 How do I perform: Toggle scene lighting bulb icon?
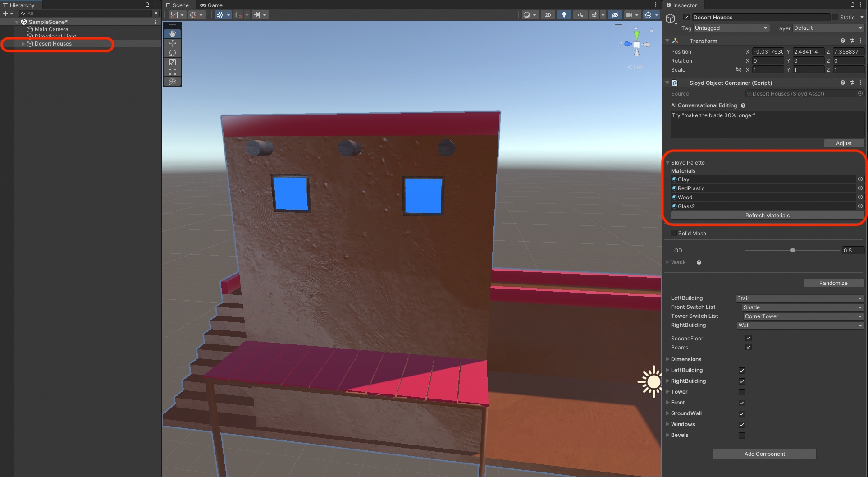click(564, 15)
